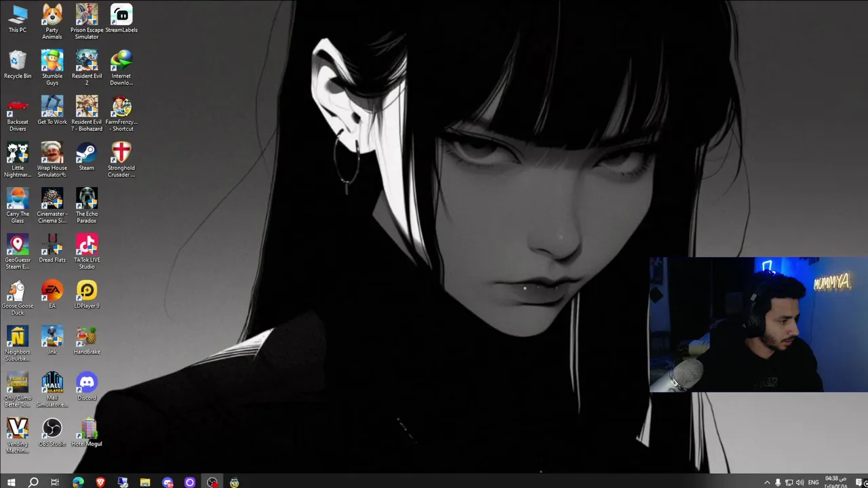This screenshot has width=868, height=488.
Task: Open Microsoft Edge from taskbar
Action: (x=78, y=483)
